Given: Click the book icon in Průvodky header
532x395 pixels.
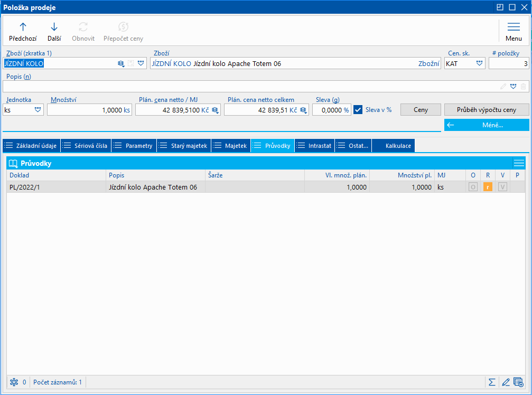Looking at the screenshot, I should [13, 163].
